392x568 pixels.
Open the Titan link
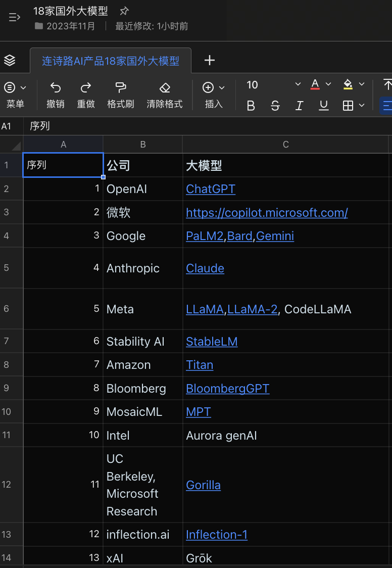[200, 365]
